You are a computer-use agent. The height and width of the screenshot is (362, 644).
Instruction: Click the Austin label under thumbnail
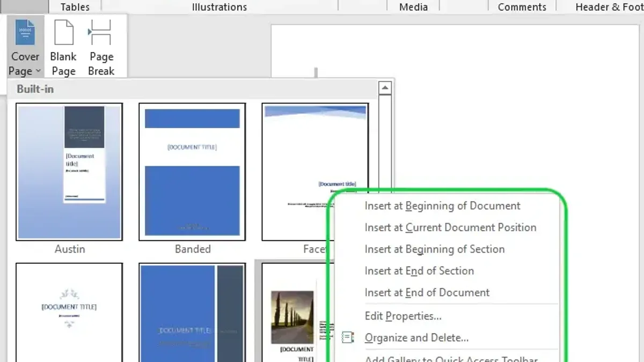(x=70, y=249)
